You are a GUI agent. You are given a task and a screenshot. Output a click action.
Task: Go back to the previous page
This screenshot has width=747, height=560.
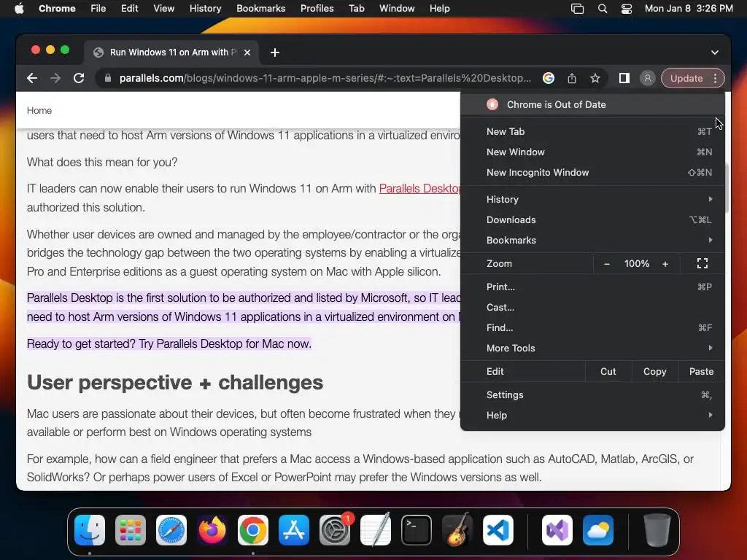coord(32,78)
